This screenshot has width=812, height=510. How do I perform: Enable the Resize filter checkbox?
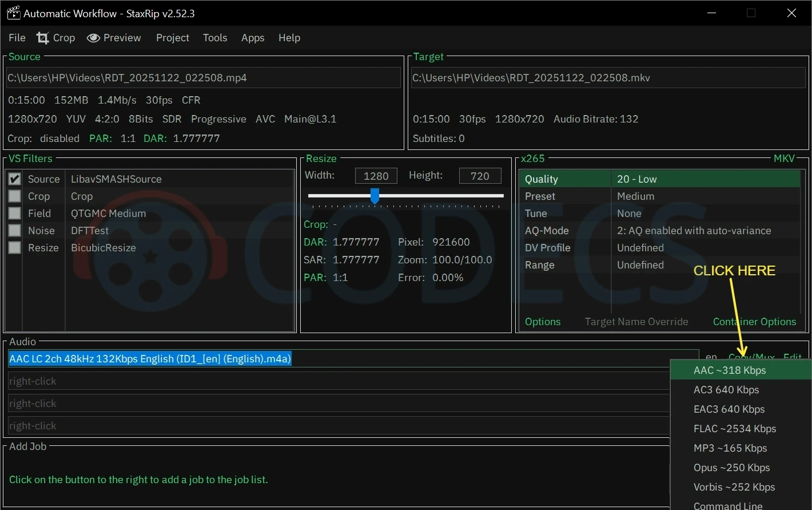(x=15, y=248)
